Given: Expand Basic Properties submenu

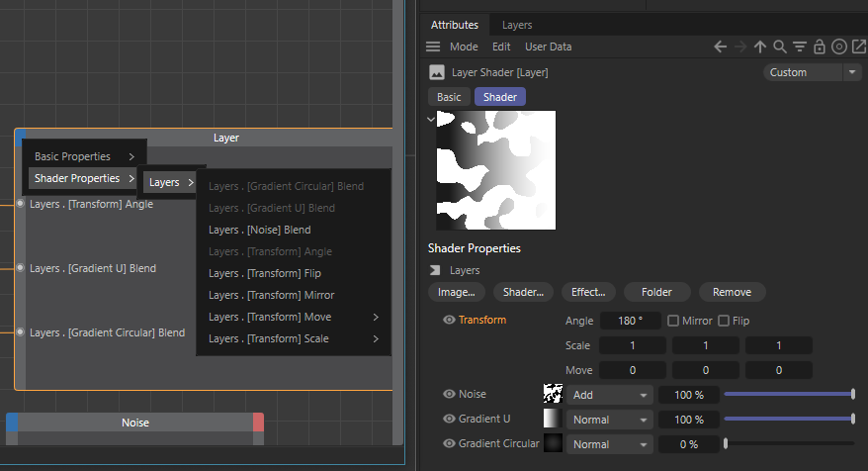Looking at the screenshot, I should pyautogui.click(x=84, y=156).
